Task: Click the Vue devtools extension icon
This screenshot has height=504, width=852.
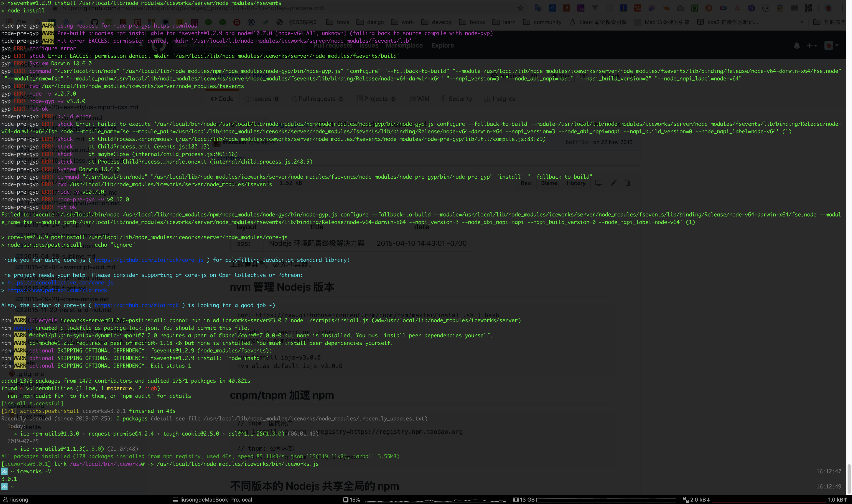Action: click(595, 8)
